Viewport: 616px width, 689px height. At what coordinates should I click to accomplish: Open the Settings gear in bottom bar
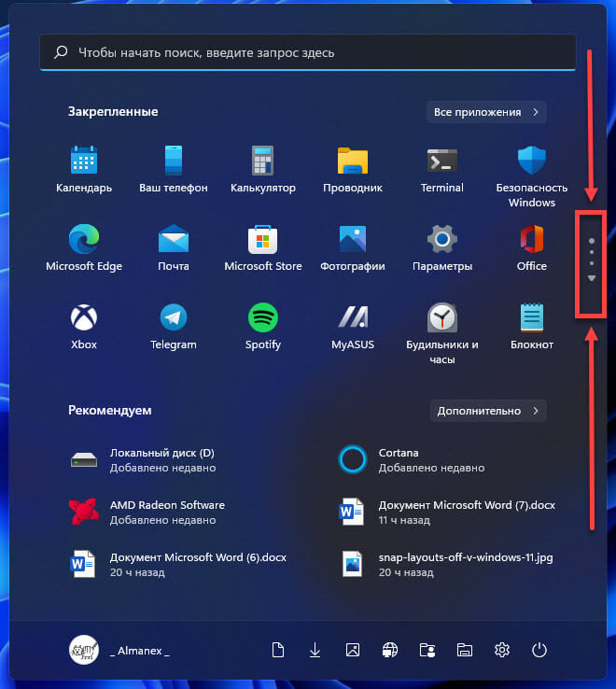click(502, 650)
